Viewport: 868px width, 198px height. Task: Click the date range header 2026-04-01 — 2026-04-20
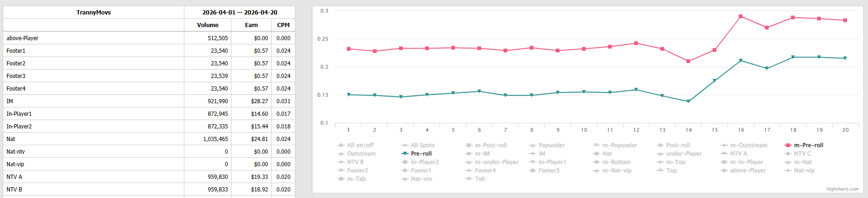239,13
